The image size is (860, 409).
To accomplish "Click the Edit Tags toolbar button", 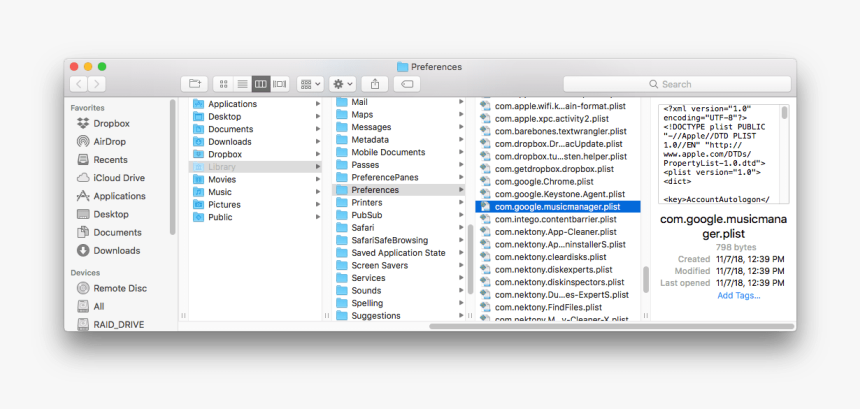I will (407, 84).
